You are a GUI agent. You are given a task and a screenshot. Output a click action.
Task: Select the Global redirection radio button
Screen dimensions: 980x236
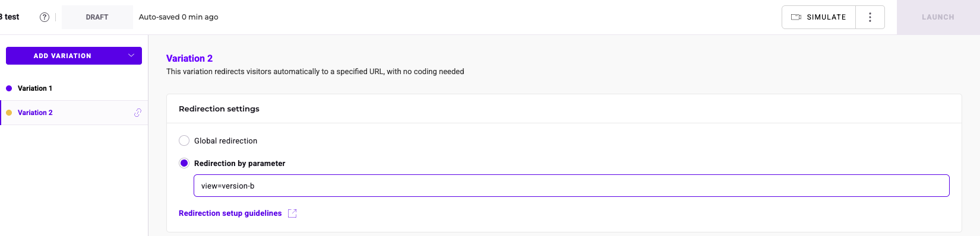pyautogui.click(x=184, y=141)
